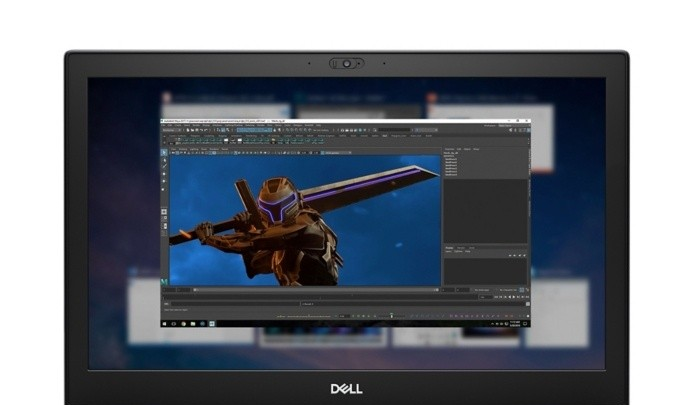Open Chrome from the taskbar
This screenshot has height=405, width=690.
184,324
